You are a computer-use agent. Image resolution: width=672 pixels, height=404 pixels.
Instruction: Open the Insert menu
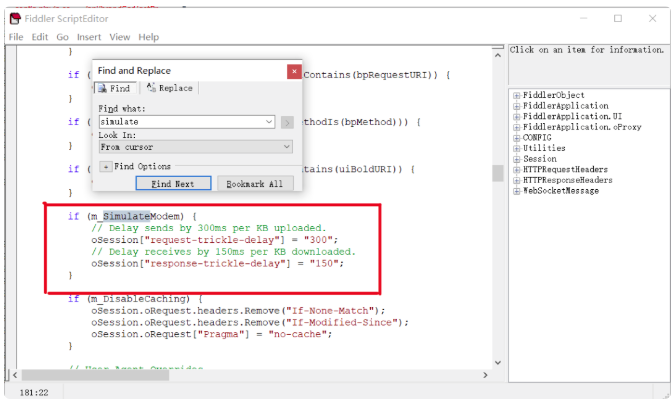pos(89,37)
